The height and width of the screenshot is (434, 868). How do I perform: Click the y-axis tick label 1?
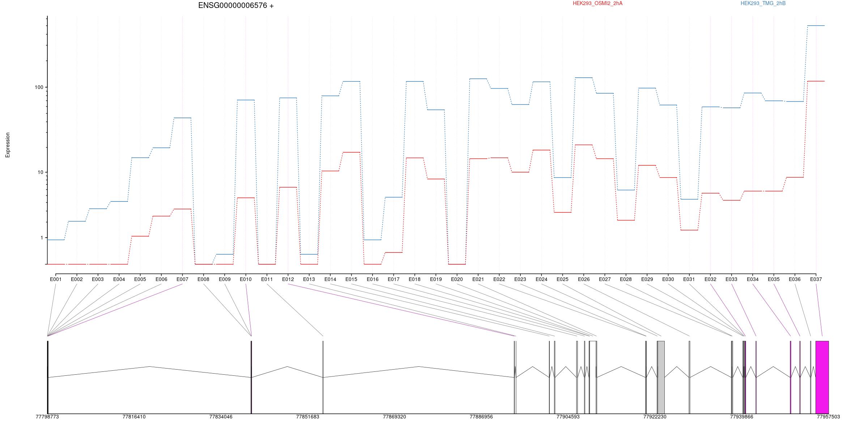[x=42, y=238]
